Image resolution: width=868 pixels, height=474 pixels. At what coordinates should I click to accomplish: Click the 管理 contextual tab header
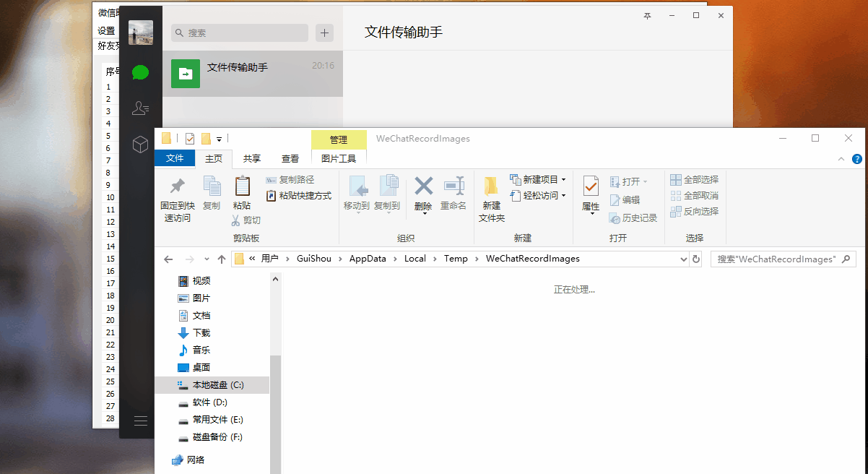point(339,139)
